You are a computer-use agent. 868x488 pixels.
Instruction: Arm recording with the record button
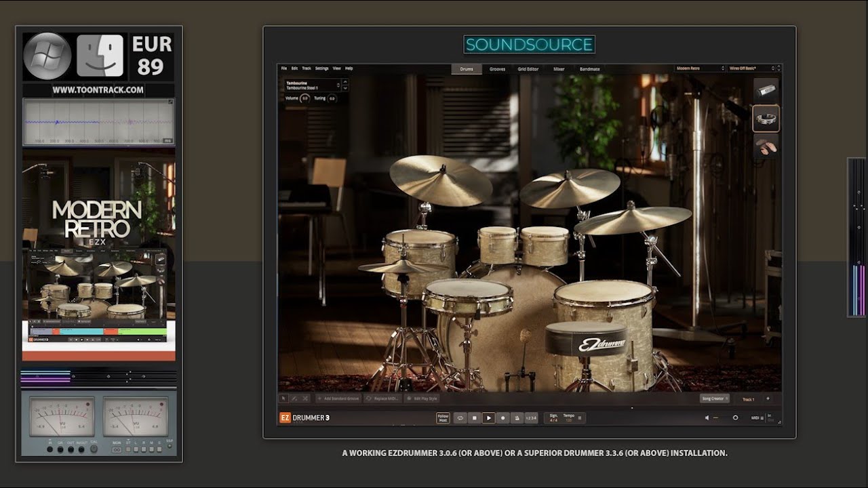(x=502, y=418)
